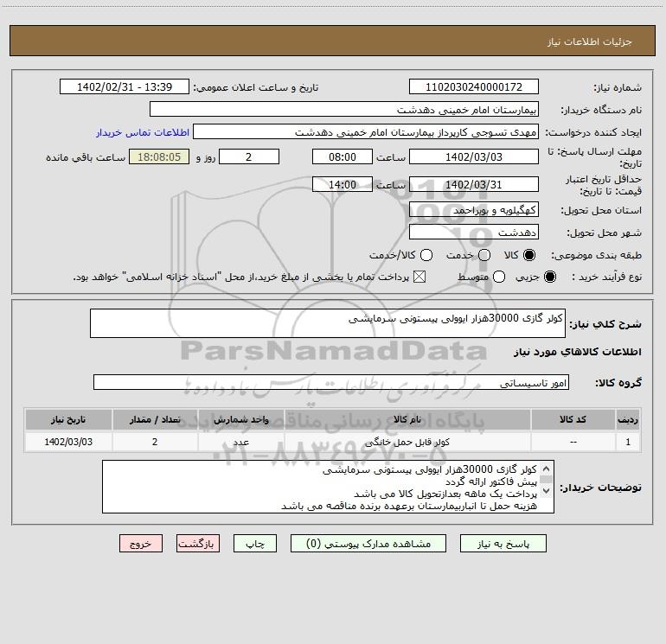Click the گروه کالا field امور تاسیساتی
The width and height of the screenshot is (666, 644).
[x=331, y=382]
